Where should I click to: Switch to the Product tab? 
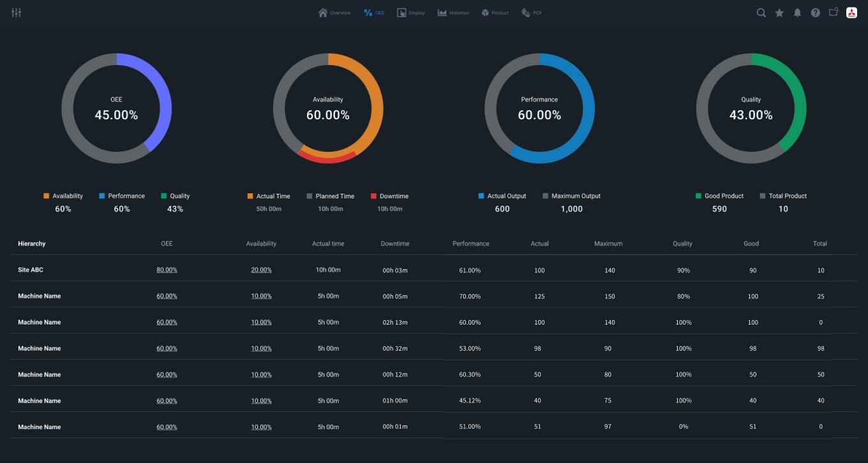(495, 13)
